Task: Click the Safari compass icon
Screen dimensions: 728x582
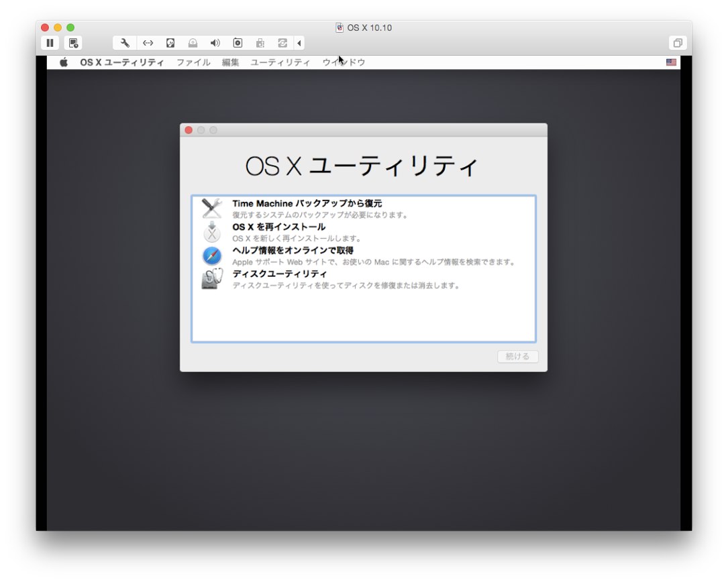Action: click(212, 255)
